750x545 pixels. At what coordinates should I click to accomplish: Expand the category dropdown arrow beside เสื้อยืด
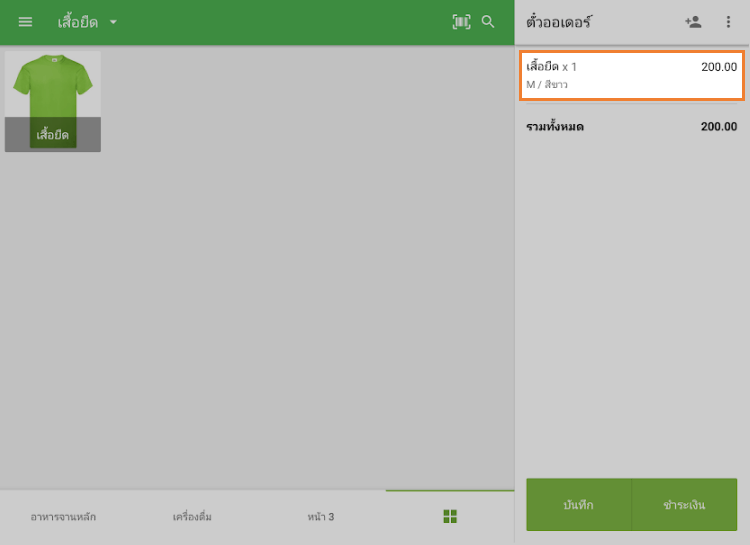113,22
